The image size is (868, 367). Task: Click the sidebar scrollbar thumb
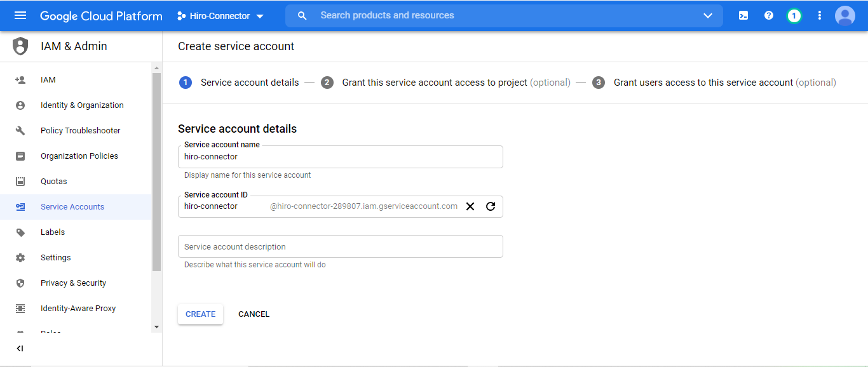(157, 172)
